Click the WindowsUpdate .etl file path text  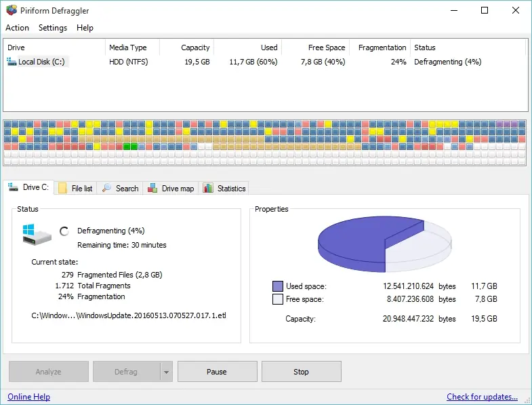pos(129,315)
